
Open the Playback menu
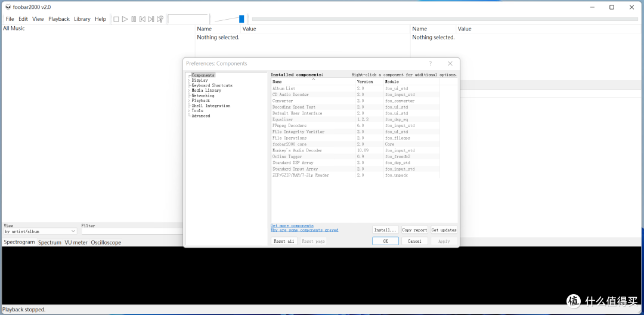(59, 19)
